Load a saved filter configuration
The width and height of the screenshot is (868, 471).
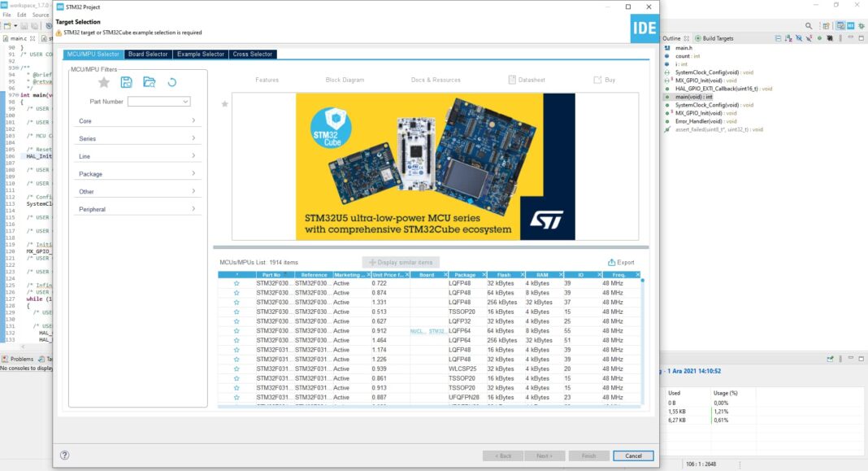tap(149, 81)
